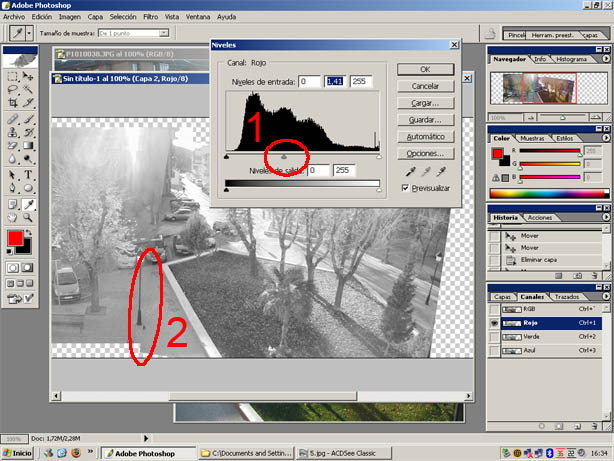Set history brush source for Eliminar capa

[x=495, y=260]
